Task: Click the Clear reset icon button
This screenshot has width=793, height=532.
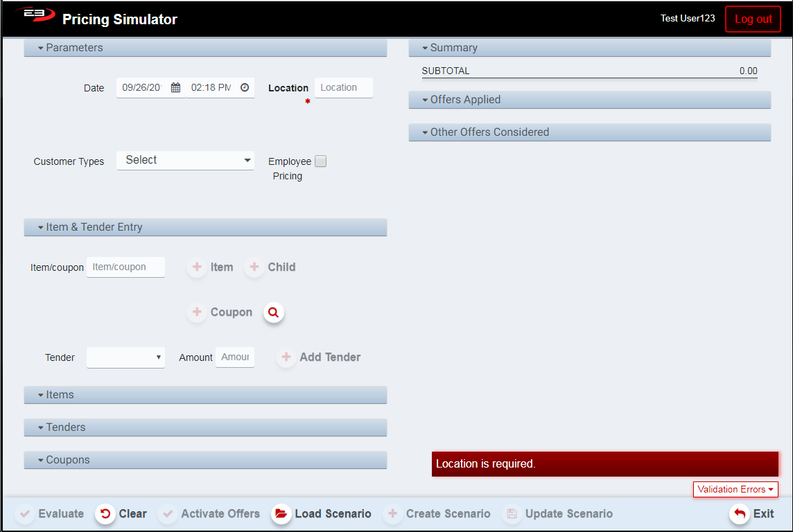Action: click(x=105, y=514)
